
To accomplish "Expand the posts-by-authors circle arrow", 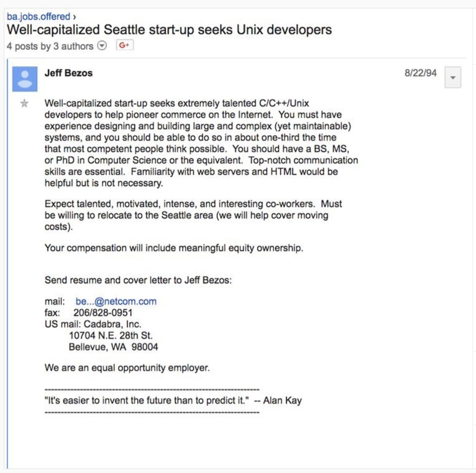I will click(102, 46).
